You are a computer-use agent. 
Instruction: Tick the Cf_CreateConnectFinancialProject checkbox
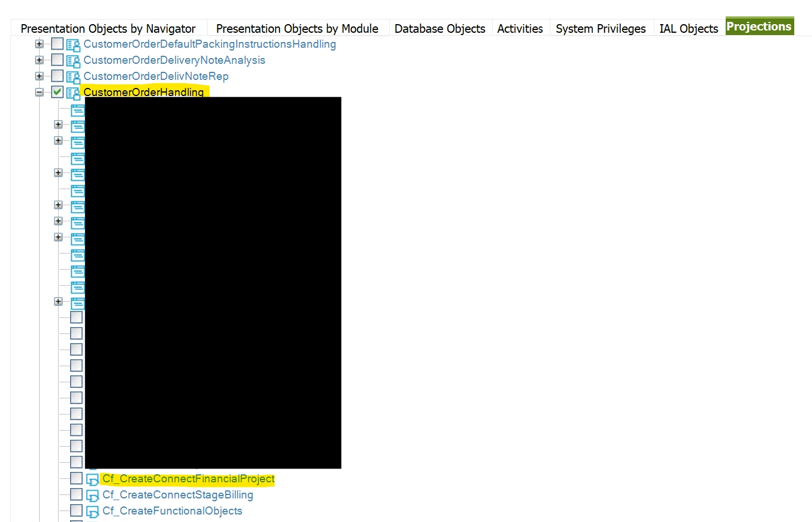[76, 478]
